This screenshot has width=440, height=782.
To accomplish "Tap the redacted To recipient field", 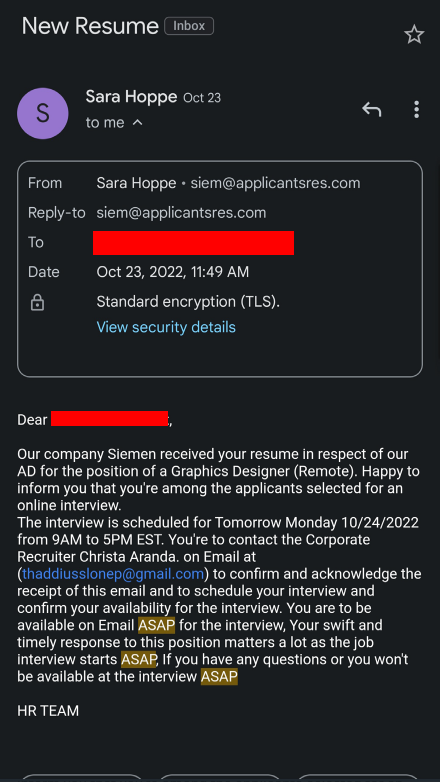I will tap(194, 243).
